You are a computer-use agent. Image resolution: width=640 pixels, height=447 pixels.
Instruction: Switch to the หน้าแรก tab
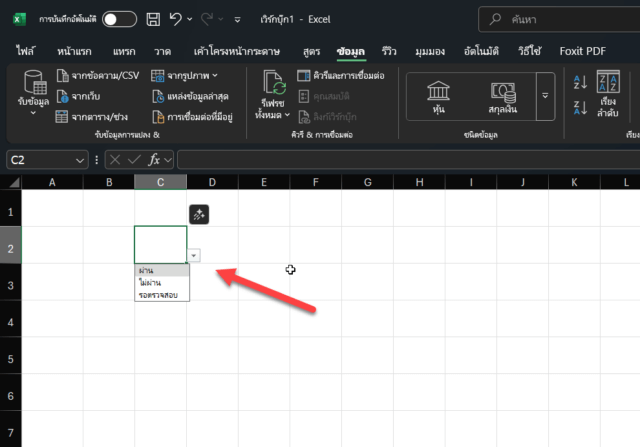(x=74, y=51)
